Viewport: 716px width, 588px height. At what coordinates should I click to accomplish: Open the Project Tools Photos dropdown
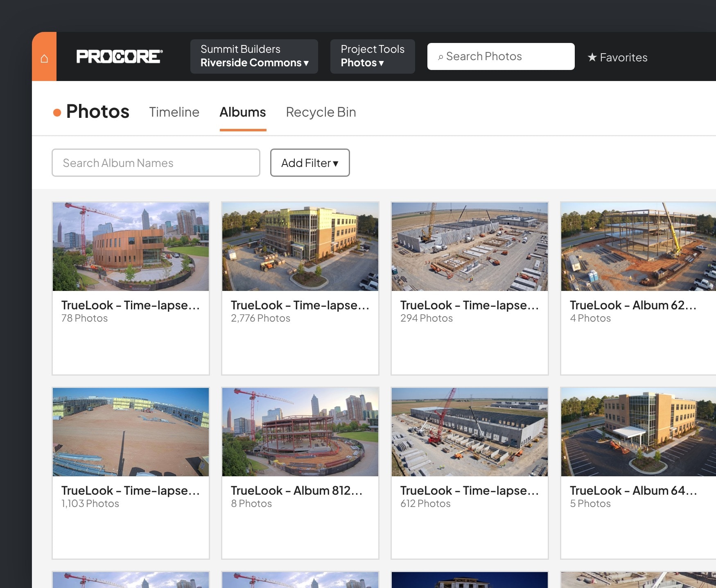(373, 56)
